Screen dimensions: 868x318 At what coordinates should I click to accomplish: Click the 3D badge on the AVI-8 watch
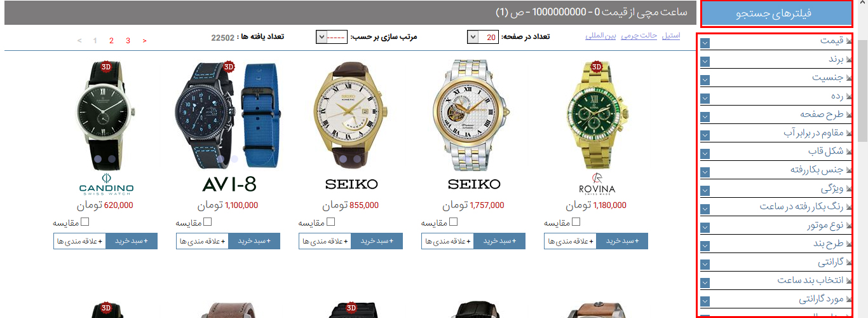(229, 66)
